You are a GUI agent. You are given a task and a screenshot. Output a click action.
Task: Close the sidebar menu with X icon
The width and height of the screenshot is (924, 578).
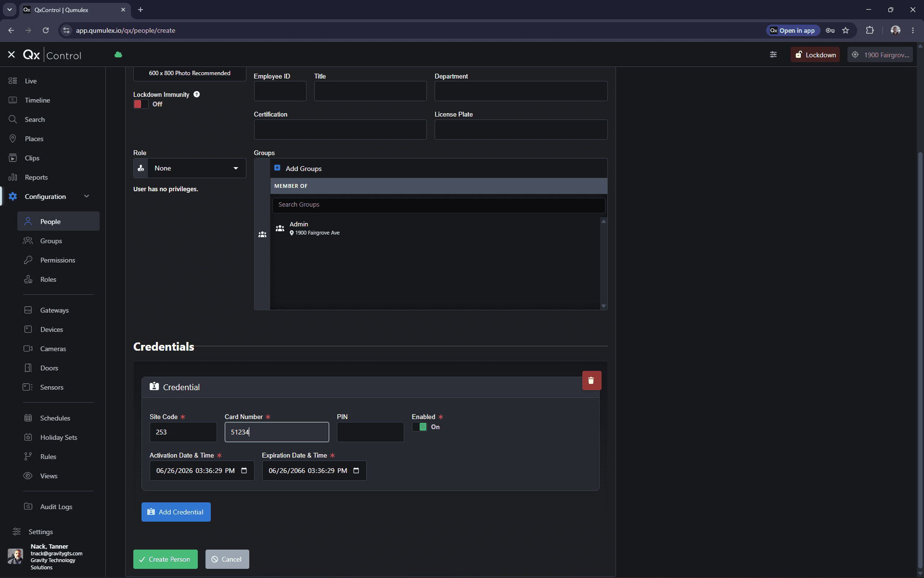click(x=12, y=55)
